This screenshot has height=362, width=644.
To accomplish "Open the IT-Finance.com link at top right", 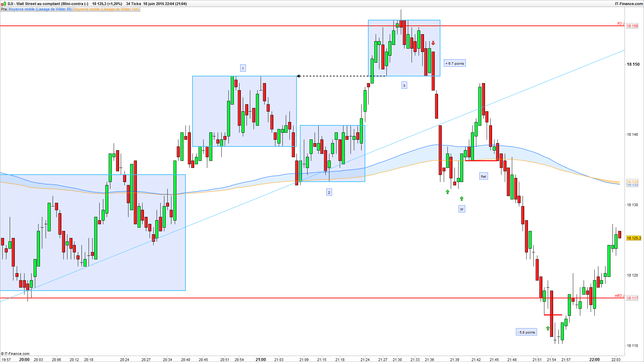I will pos(629,4).
